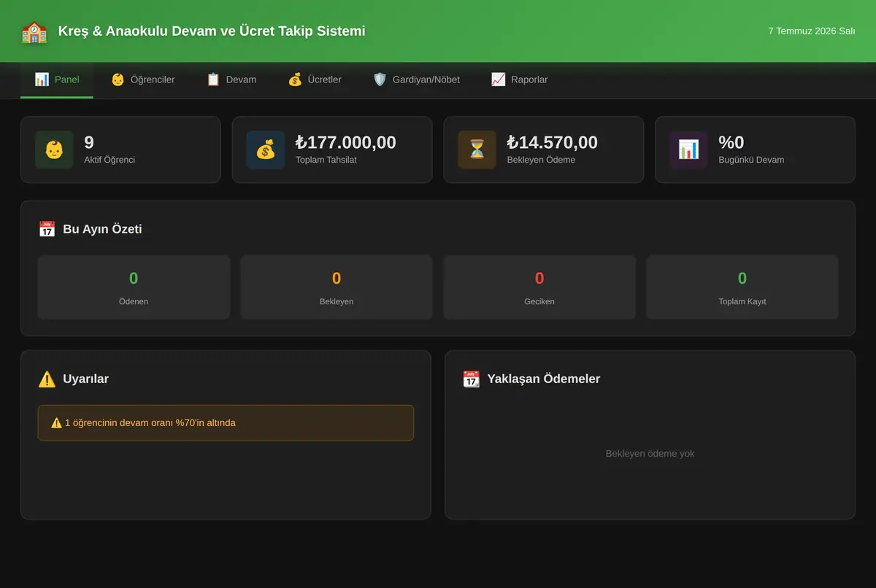This screenshot has width=876, height=588.
Task: Click the %0 Bugünkü Devam value
Action: pyautogui.click(x=731, y=142)
